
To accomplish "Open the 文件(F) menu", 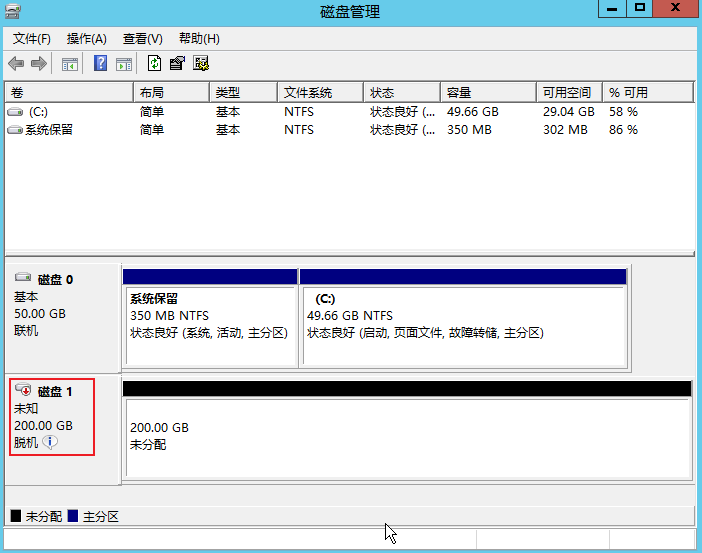I will point(32,38).
